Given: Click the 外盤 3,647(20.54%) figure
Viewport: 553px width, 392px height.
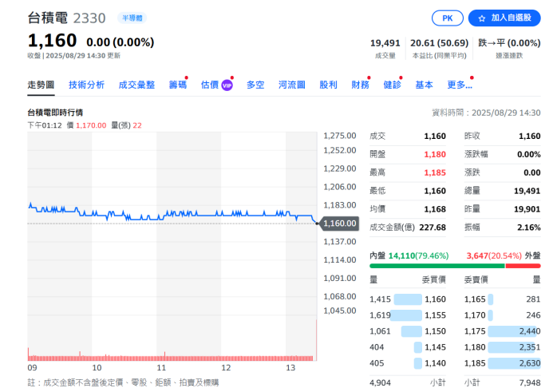Looking at the screenshot, I should click(494, 255).
